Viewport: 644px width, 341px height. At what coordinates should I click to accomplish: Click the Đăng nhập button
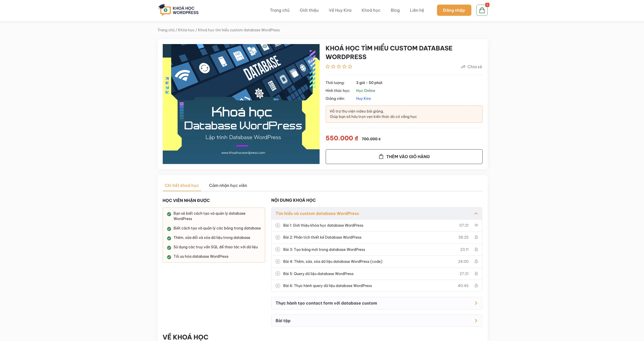454,10
